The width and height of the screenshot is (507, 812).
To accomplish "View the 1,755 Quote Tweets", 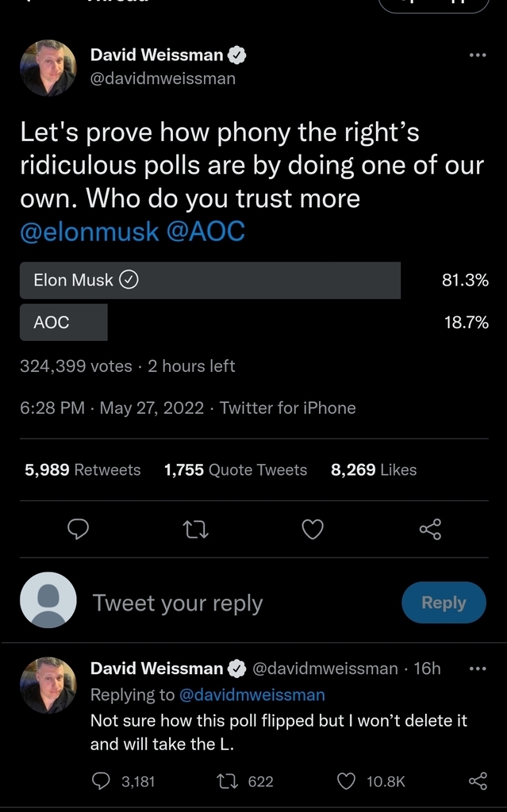I will tap(235, 469).
